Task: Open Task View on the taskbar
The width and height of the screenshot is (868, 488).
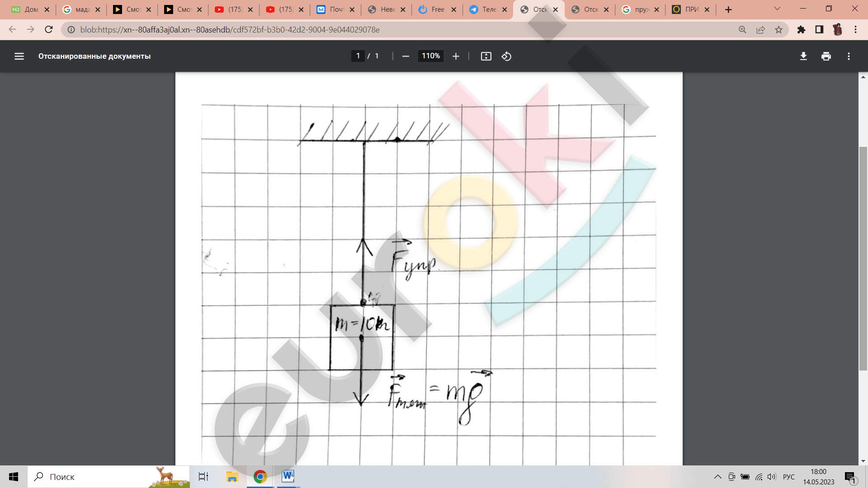Action: pos(203,477)
